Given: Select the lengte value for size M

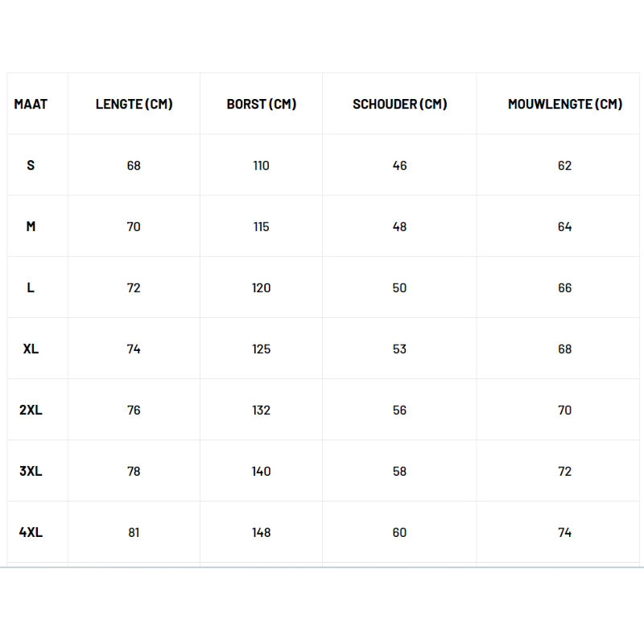Looking at the screenshot, I should [134, 226].
